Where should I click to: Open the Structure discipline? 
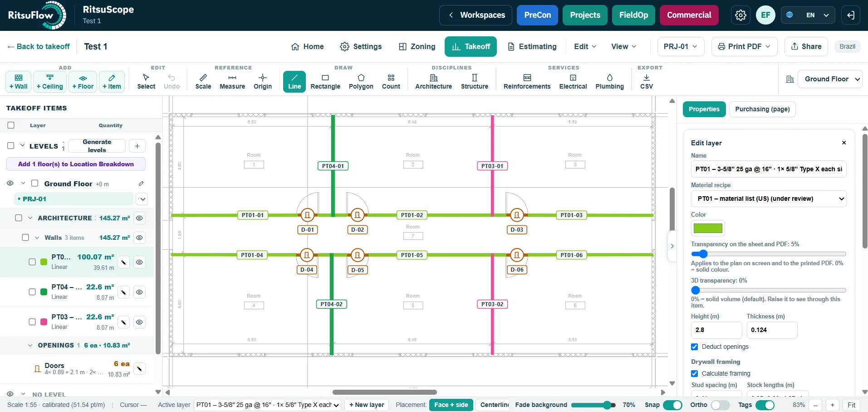[475, 82]
